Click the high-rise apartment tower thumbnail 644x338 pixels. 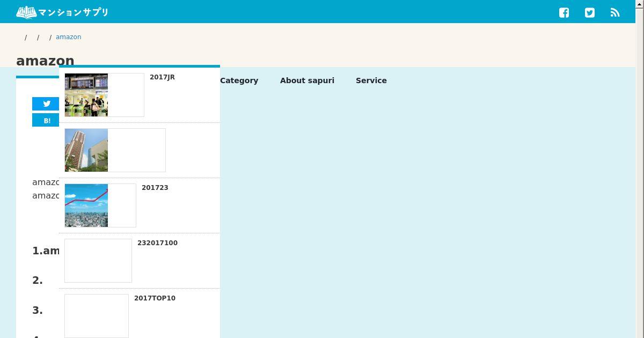click(86, 150)
